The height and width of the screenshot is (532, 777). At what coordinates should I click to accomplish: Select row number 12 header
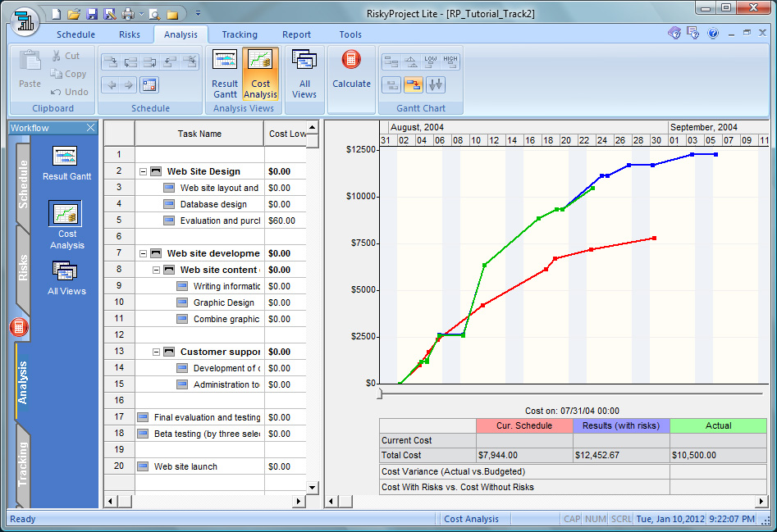click(x=119, y=335)
